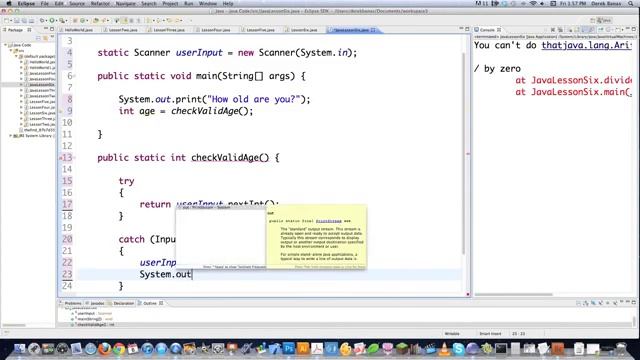Click the editor vertical scrollbar
Image resolution: width=640 pixels, height=360 pixels.
[463, 153]
